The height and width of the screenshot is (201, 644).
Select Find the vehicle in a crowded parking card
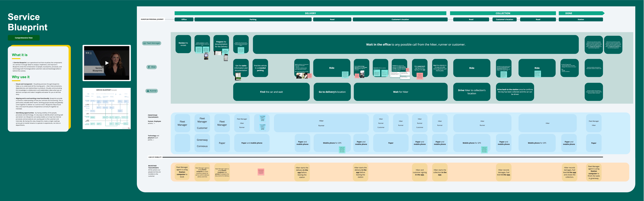(x=260, y=68)
